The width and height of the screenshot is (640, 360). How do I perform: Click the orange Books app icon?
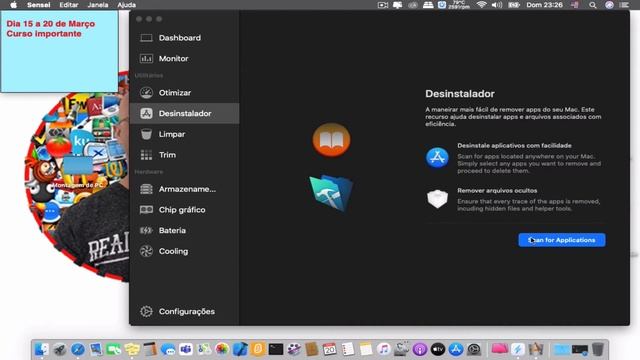[x=331, y=140]
